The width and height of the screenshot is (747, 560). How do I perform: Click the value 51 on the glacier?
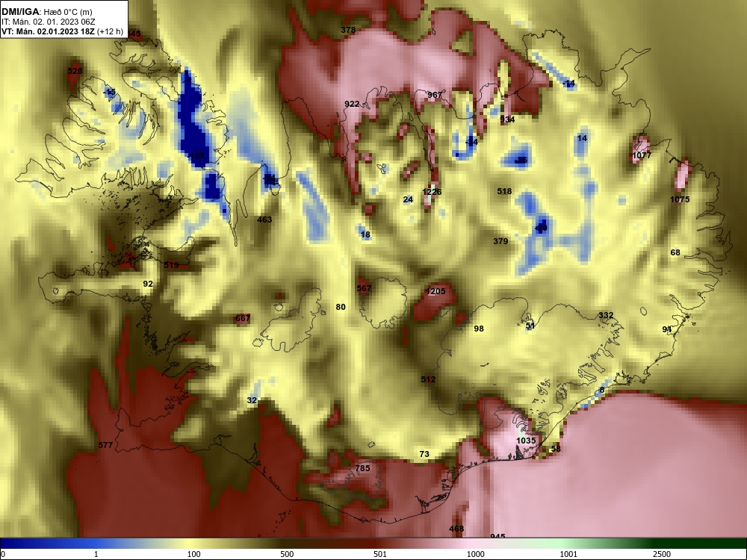click(530, 326)
